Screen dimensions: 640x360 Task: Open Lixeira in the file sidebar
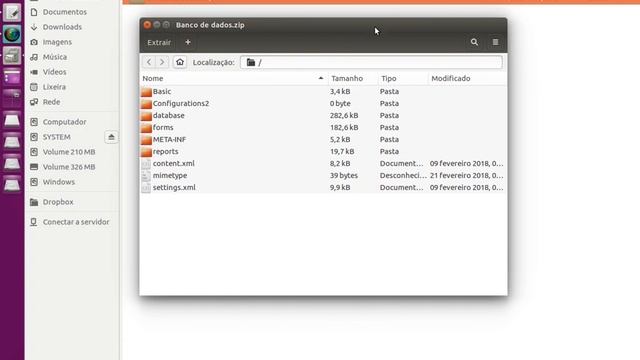tap(54, 87)
